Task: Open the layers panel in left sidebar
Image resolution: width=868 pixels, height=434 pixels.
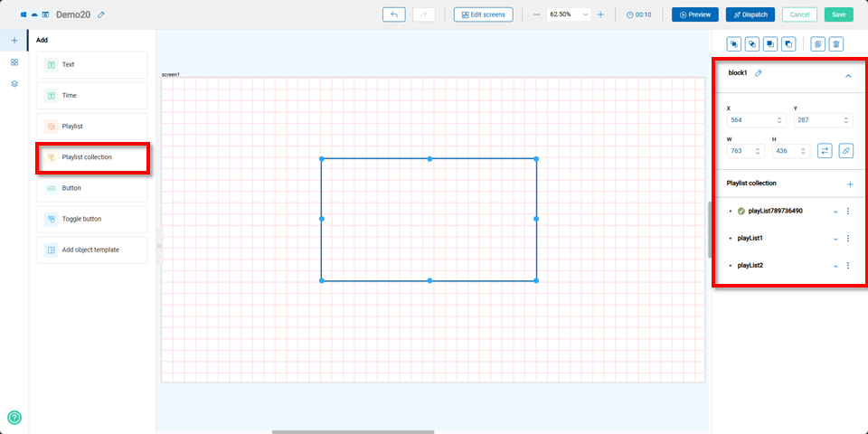Action: coord(14,83)
